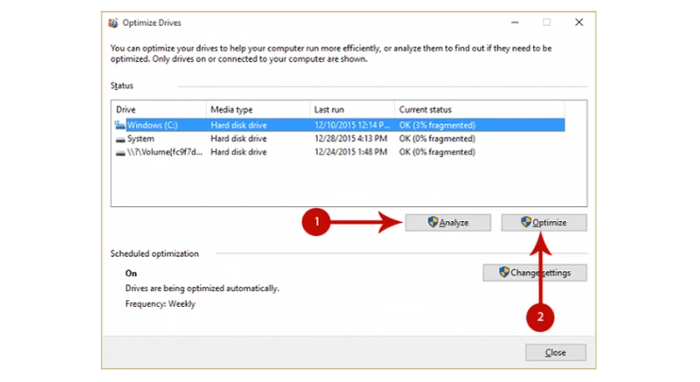Click the Last run column header
The height and width of the screenshot is (382, 700).
pyautogui.click(x=352, y=109)
